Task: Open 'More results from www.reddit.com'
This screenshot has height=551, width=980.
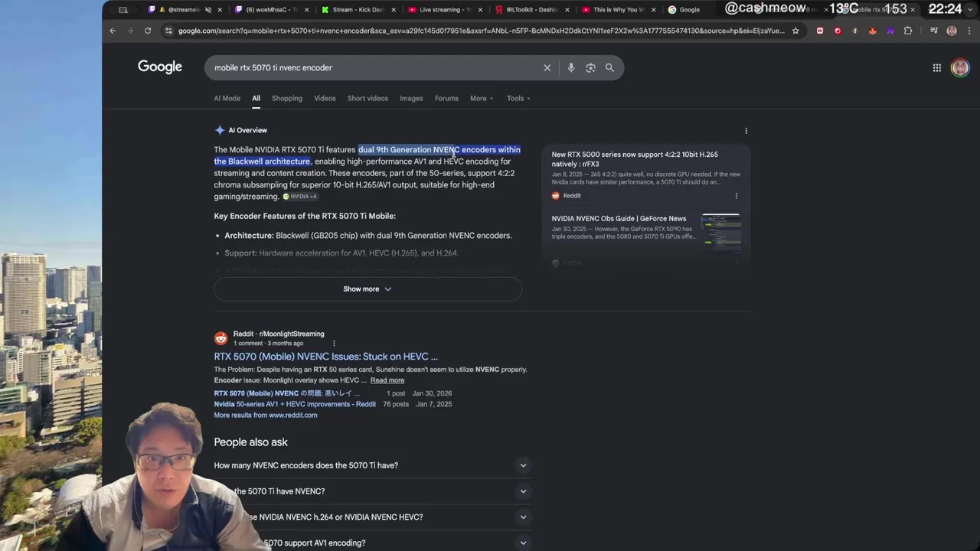Action: (265, 416)
